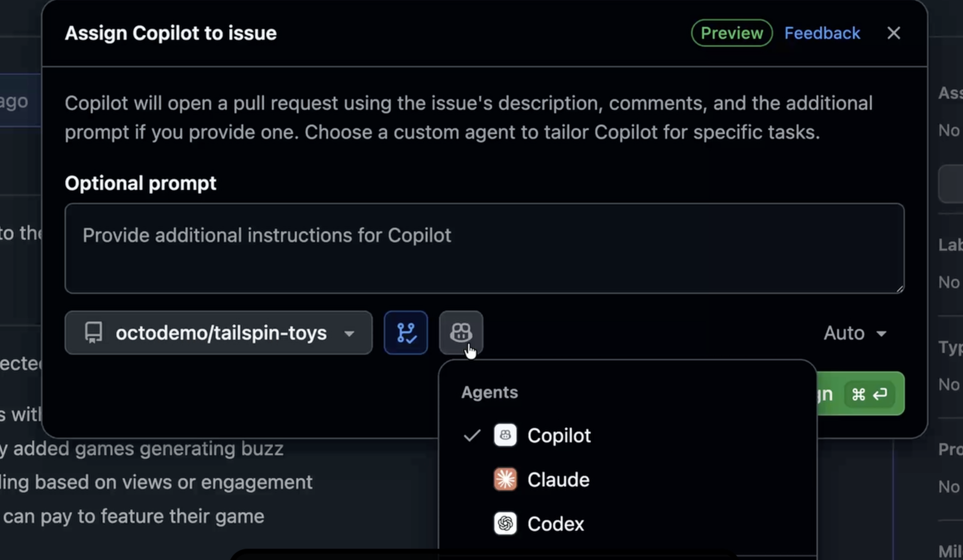Click the command-enter shortcut hint on Assign

point(869,394)
